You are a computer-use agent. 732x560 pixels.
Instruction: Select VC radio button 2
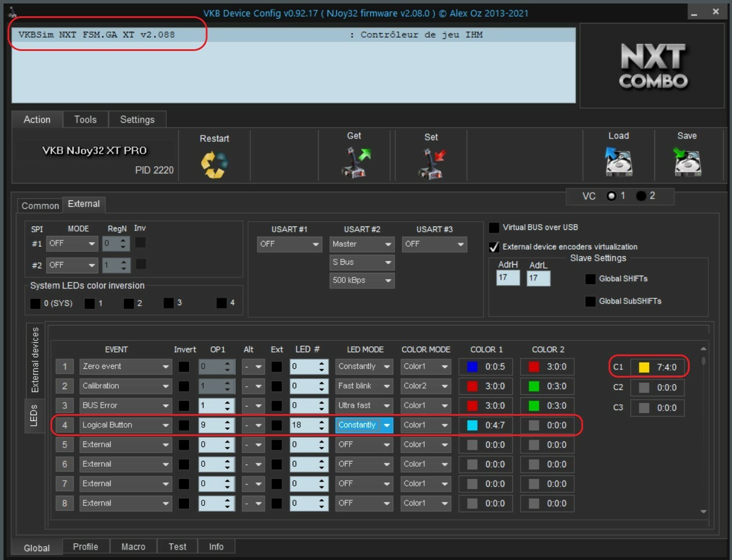point(641,196)
